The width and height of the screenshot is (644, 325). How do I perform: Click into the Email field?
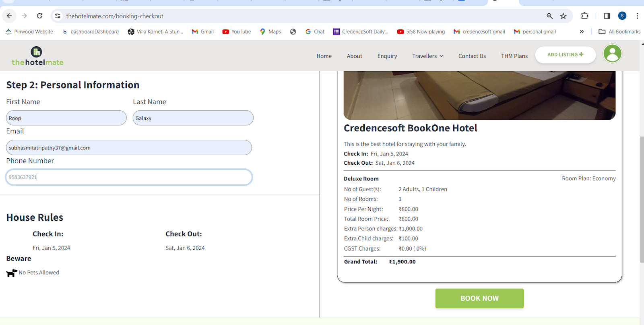(x=129, y=148)
